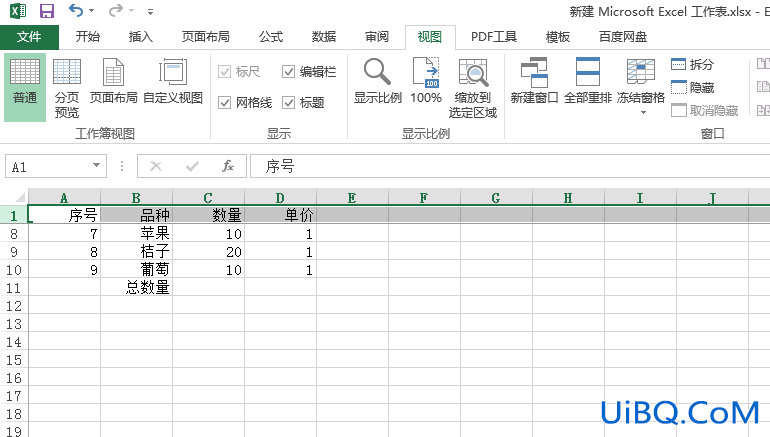
Task: Save the workbook with the floppy icon
Action: [x=47, y=10]
